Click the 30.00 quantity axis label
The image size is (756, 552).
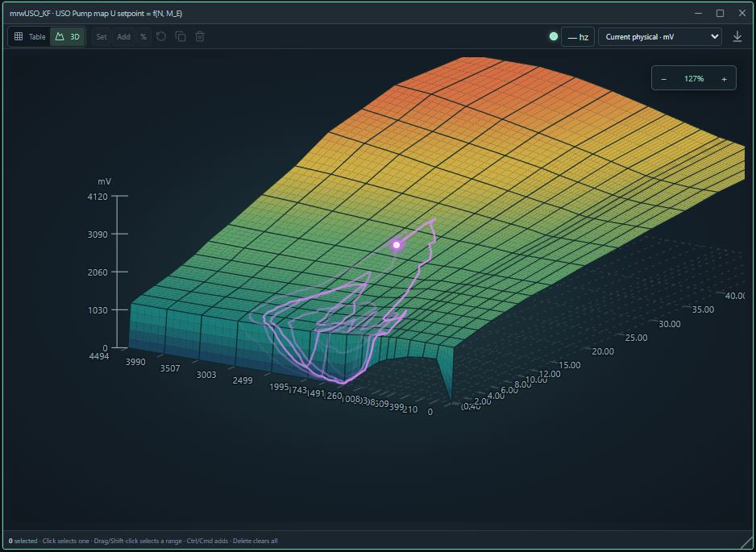click(x=669, y=324)
